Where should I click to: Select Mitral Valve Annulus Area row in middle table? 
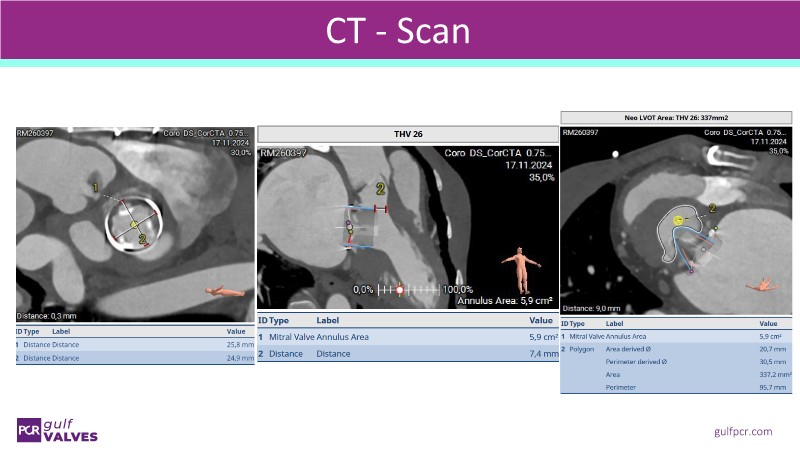[x=406, y=338]
